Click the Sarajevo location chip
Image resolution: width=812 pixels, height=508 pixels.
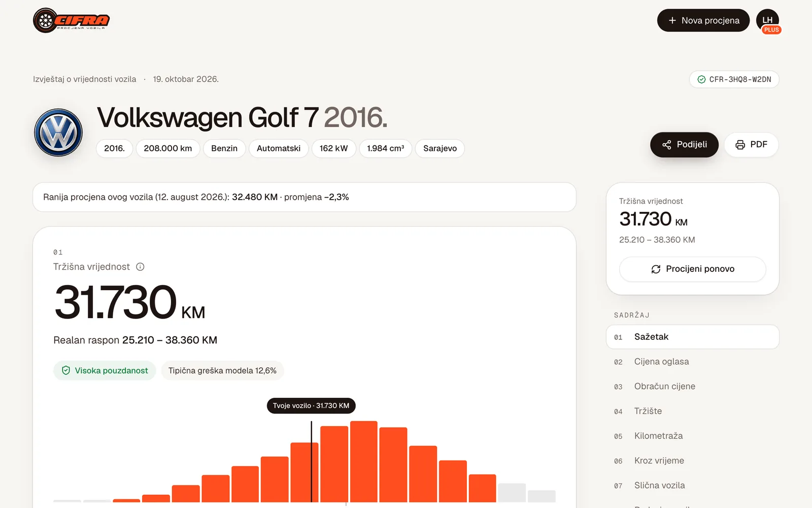pos(440,148)
